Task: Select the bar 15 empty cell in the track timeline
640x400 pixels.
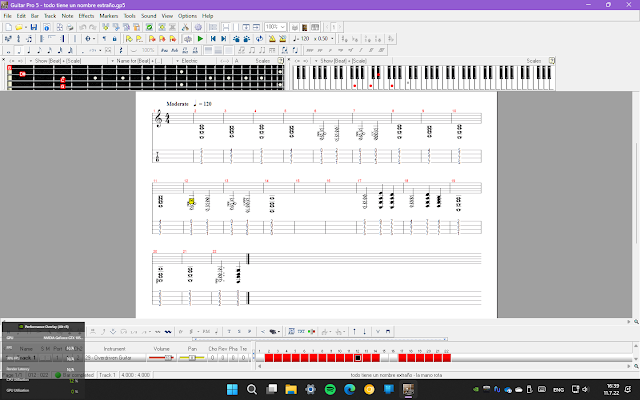Action: 384,358
